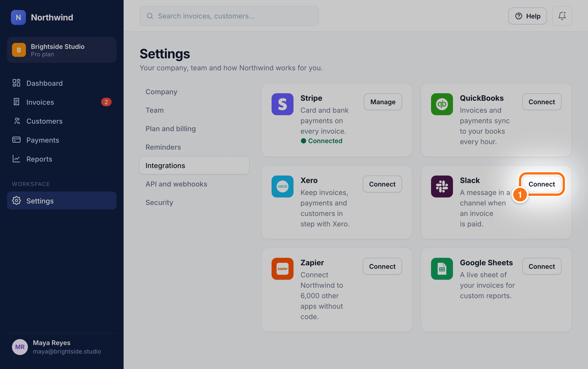Viewport: 588px width, 369px height.
Task: Open the Help button
Action: (x=527, y=16)
